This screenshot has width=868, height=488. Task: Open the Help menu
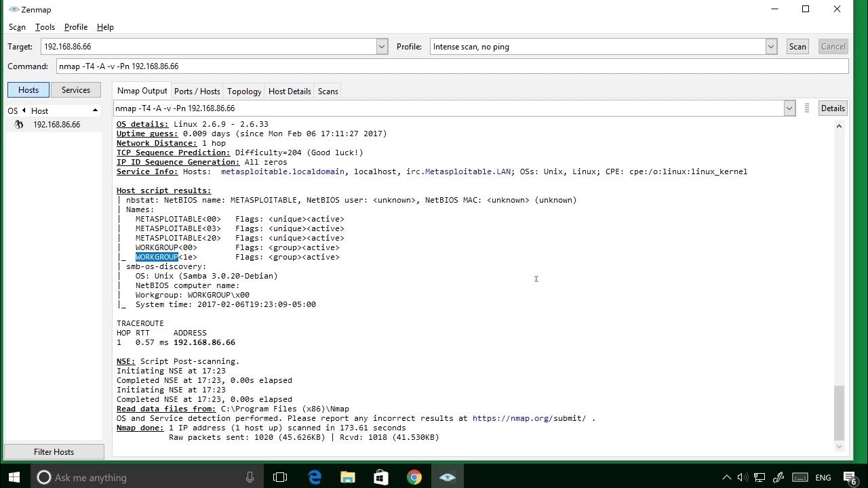click(x=105, y=27)
